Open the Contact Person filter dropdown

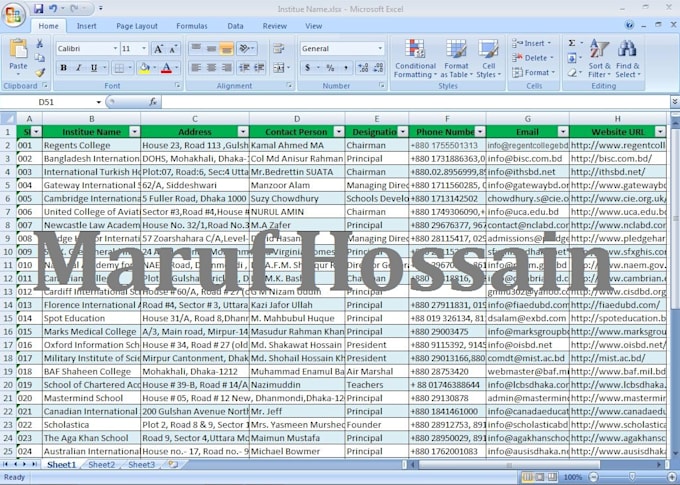(339, 132)
